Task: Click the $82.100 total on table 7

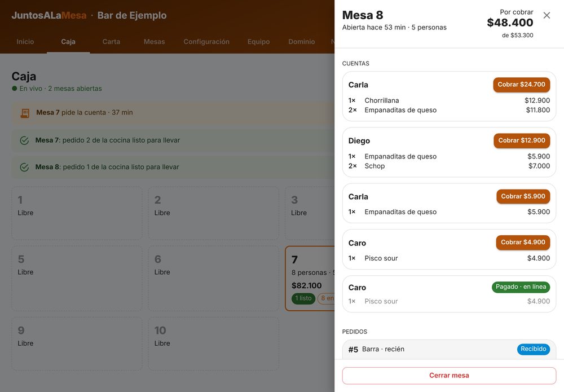Action: (x=306, y=285)
